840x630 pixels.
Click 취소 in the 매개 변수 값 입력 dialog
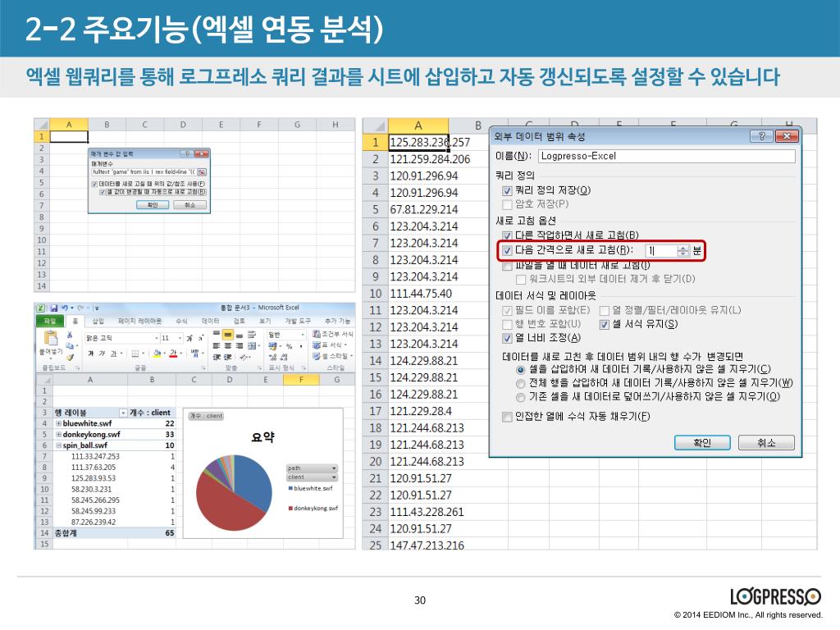tap(189, 204)
